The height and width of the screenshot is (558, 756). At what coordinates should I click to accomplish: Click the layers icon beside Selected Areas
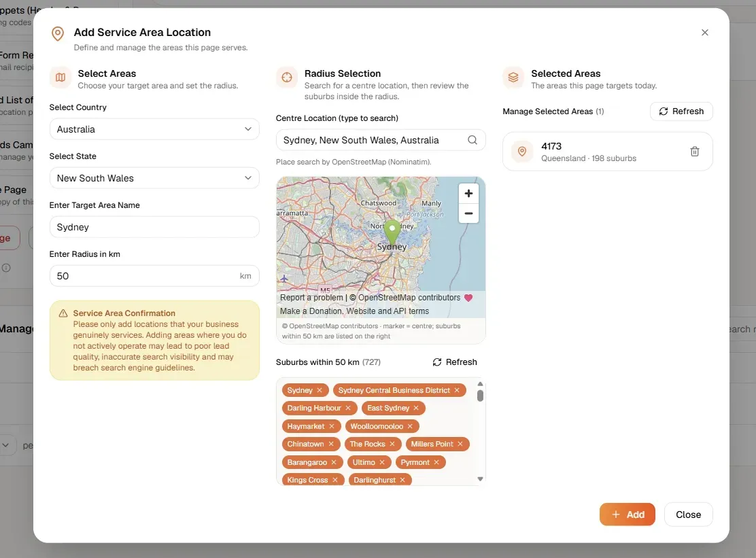point(513,77)
